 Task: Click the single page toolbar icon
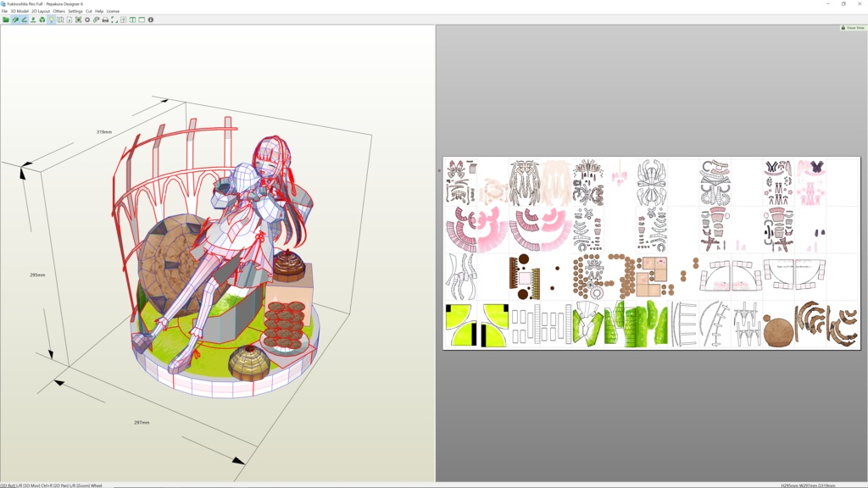click(x=70, y=20)
